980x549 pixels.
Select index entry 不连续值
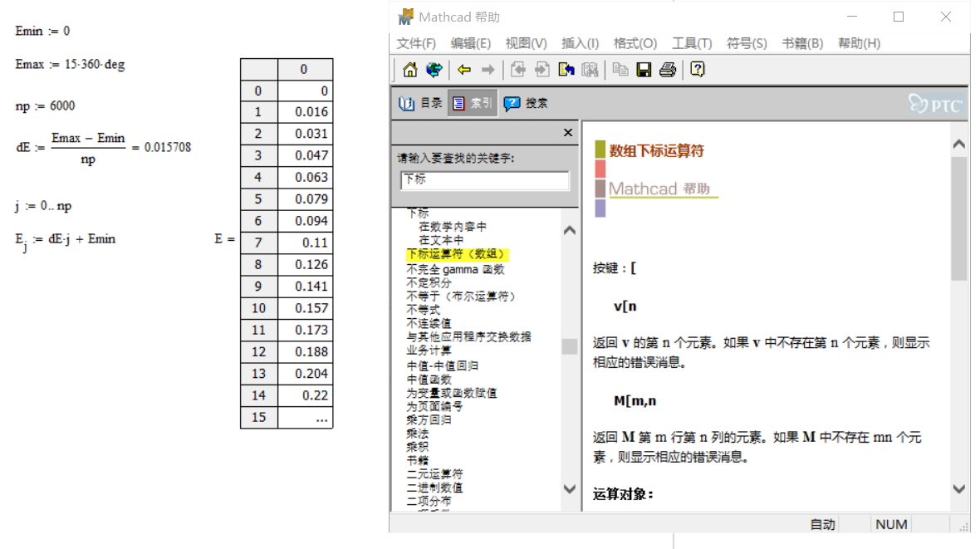[x=429, y=323]
